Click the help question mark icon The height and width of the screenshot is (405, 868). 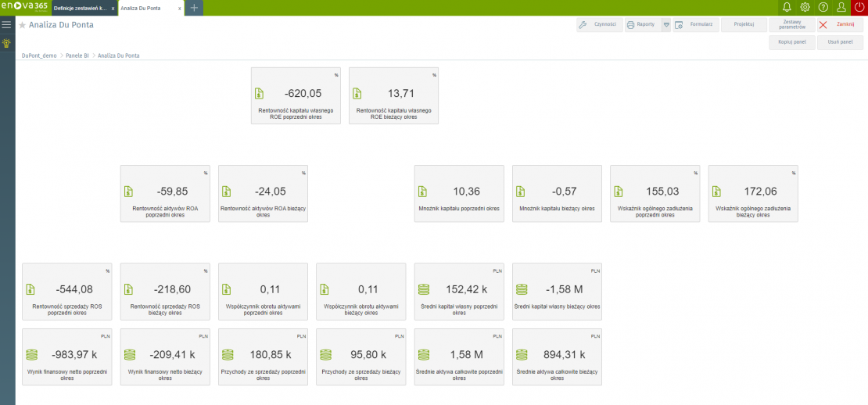(x=823, y=7)
